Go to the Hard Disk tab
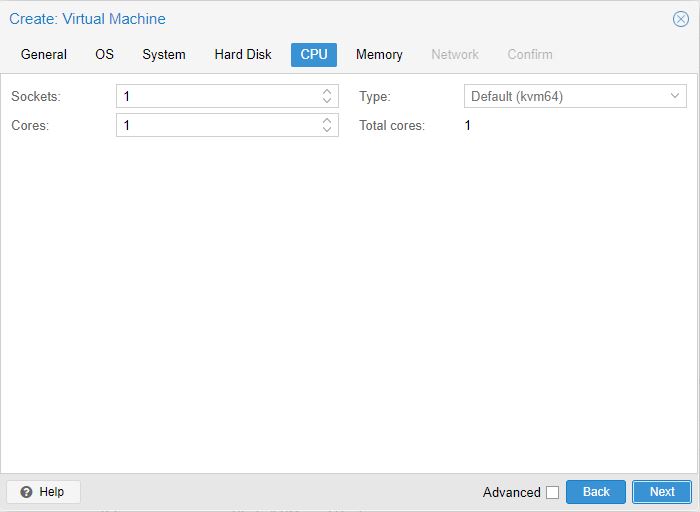Screen dimensions: 700x512 243,55
